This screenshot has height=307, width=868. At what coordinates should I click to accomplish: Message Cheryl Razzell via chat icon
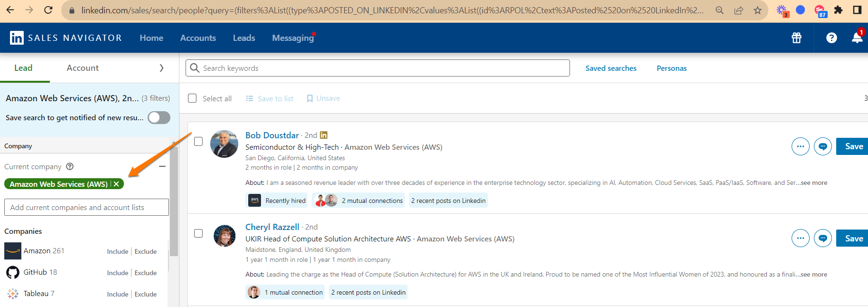coord(822,238)
